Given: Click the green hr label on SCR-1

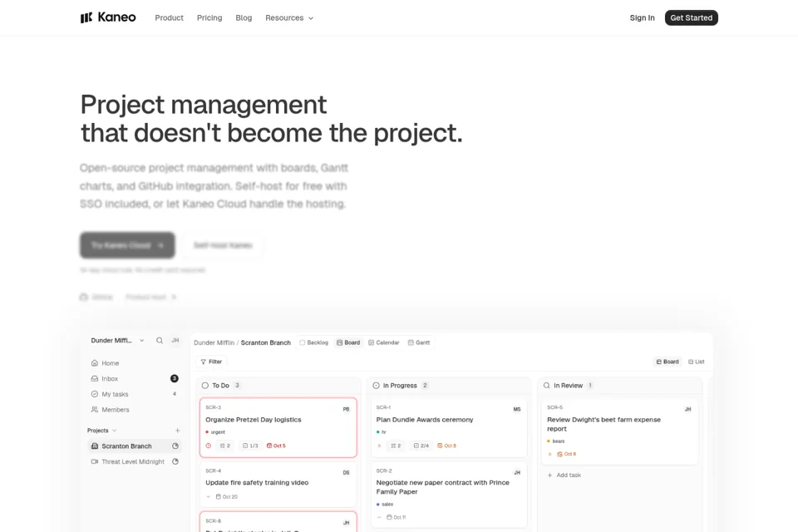Looking at the screenshot, I should pyautogui.click(x=382, y=432).
